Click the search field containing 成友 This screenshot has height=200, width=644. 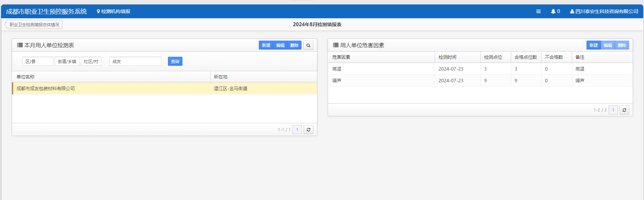coord(135,62)
